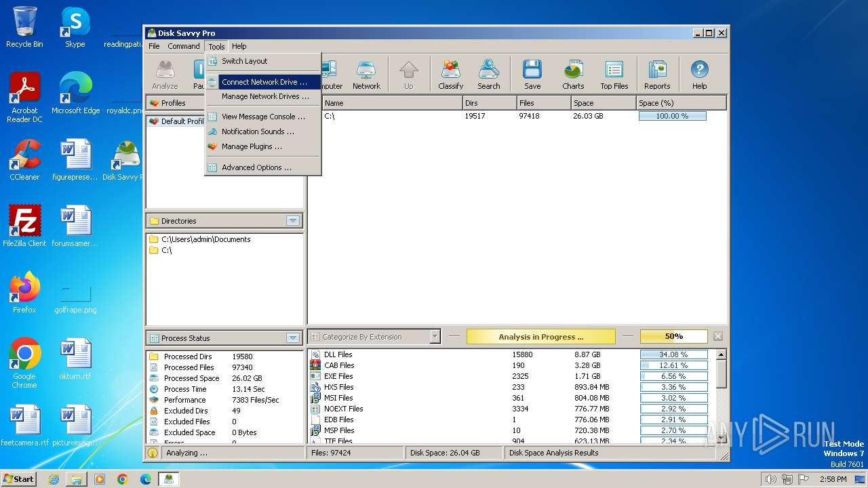This screenshot has width=868, height=488.
Task: Sort by the Dirs column header
Action: pyautogui.click(x=490, y=103)
